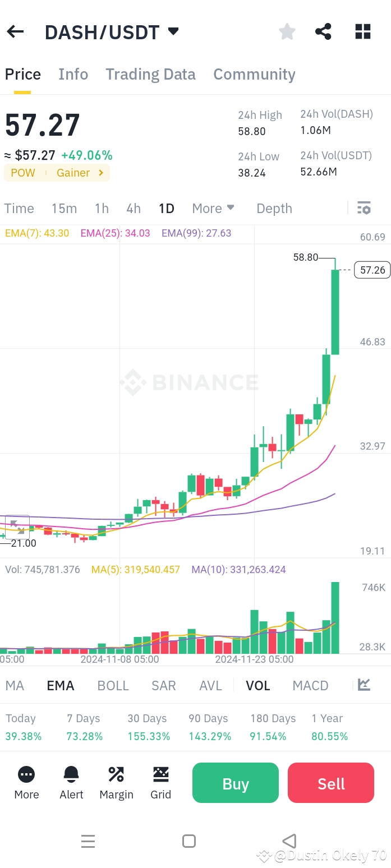
Task: Share the chart using share icon
Action: (323, 32)
